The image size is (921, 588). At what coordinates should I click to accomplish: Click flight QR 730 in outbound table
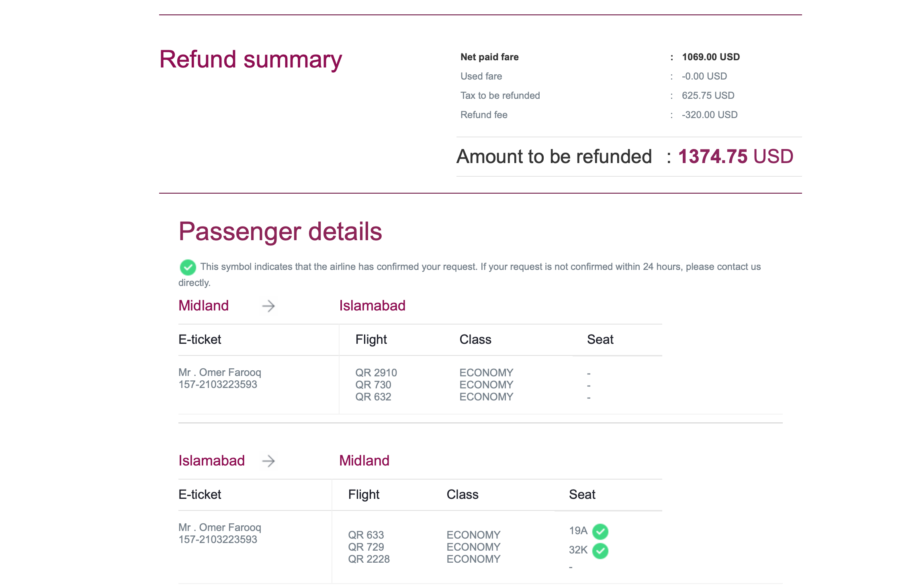(373, 385)
